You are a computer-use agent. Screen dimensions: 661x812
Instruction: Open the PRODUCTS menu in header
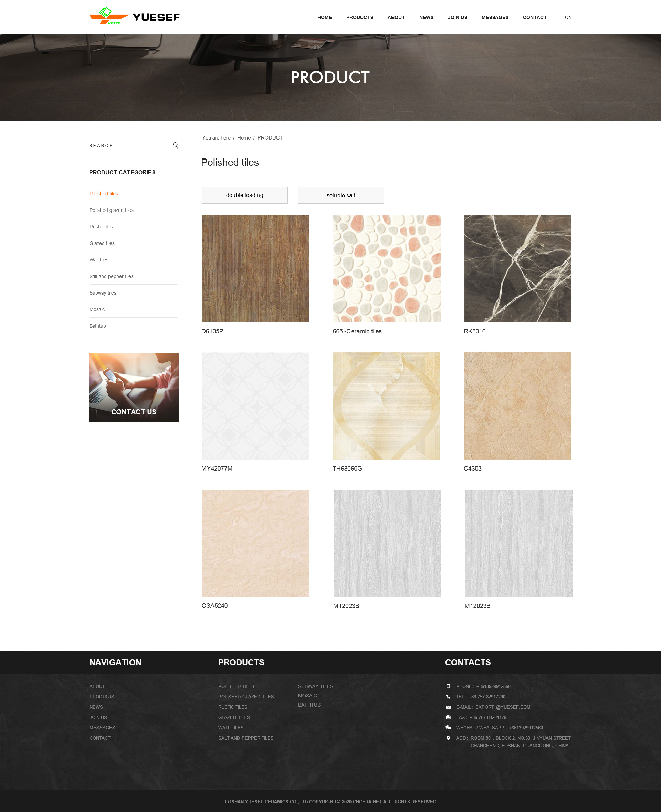pyautogui.click(x=359, y=17)
